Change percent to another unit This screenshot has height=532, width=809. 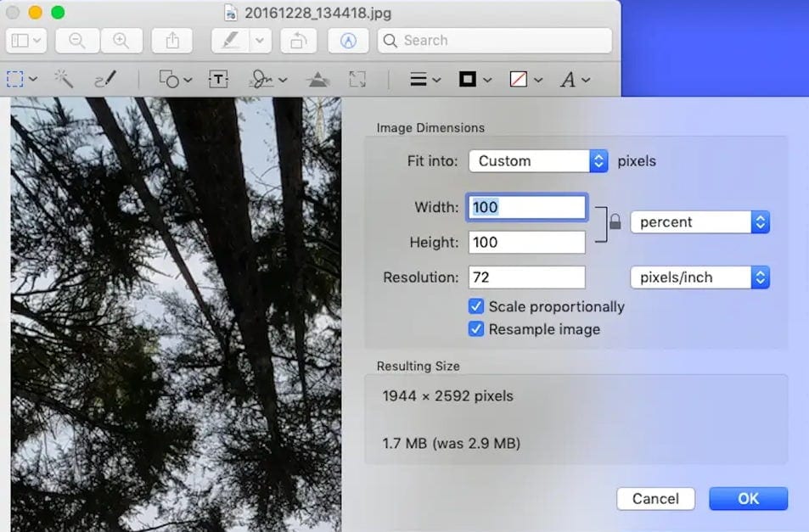click(x=699, y=221)
